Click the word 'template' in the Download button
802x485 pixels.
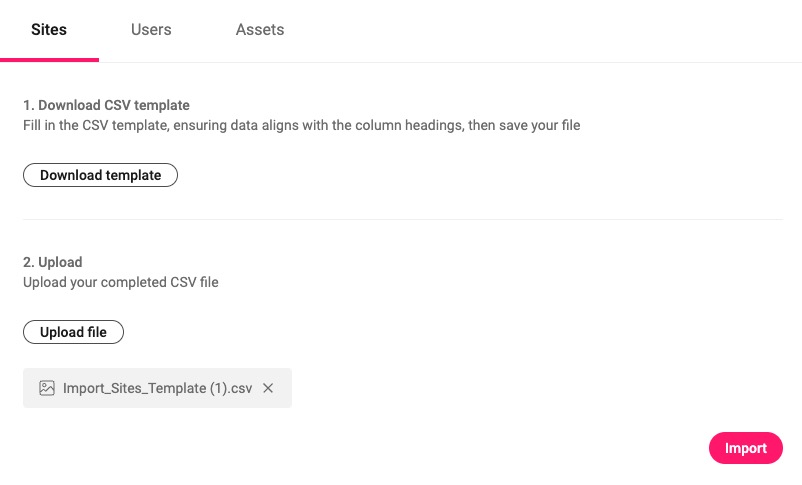click(133, 175)
